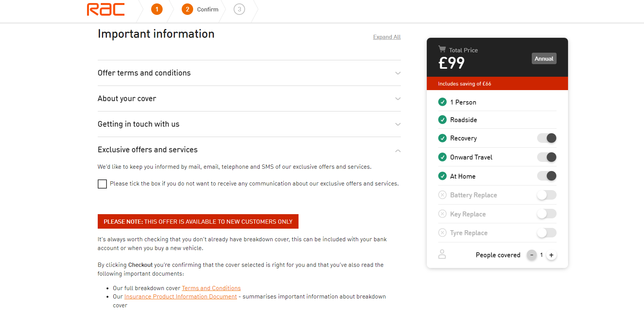
Task: Tick the opt-out communications checkbox
Action: coord(102,184)
